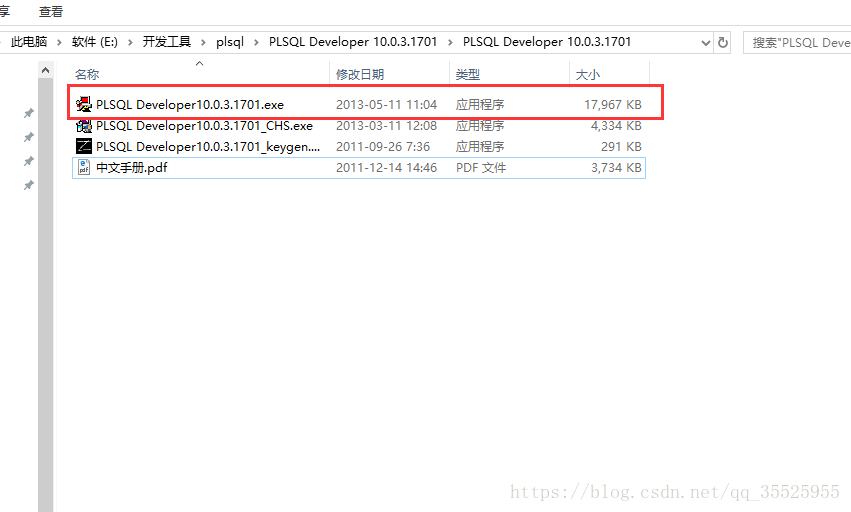Viewport: 851px width, 512px height.
Task: Click the navigation pane scroll-up arrow
Action: click(46, 70)
